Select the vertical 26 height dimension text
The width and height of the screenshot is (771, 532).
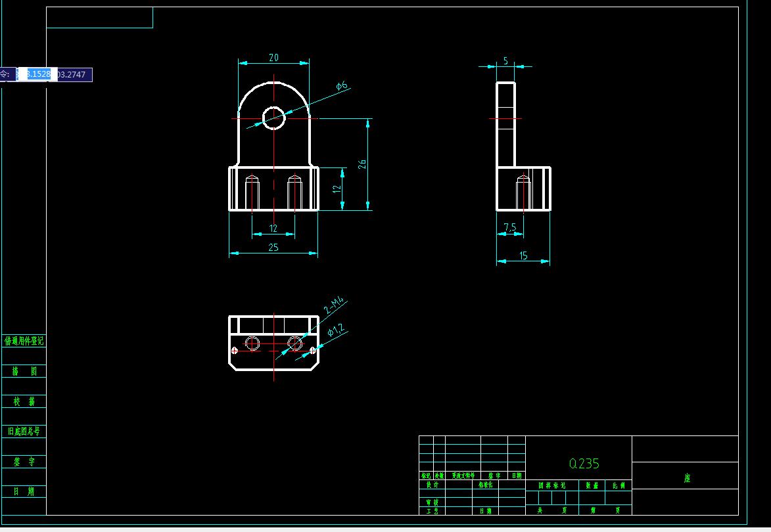point(362,164)
